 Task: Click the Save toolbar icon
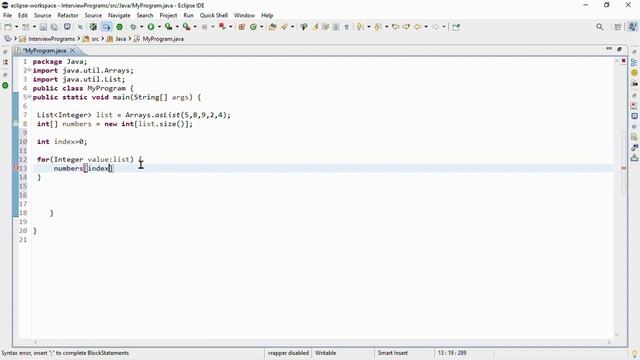pyautogui.click(x=43, y=27)
